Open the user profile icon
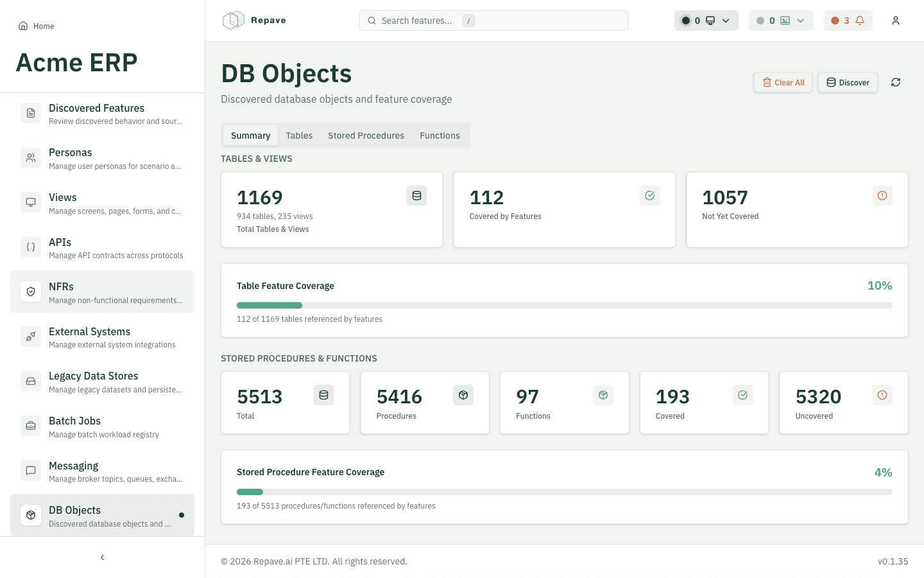The height and width of the screenshot is (578, 924). coord(896,21)
